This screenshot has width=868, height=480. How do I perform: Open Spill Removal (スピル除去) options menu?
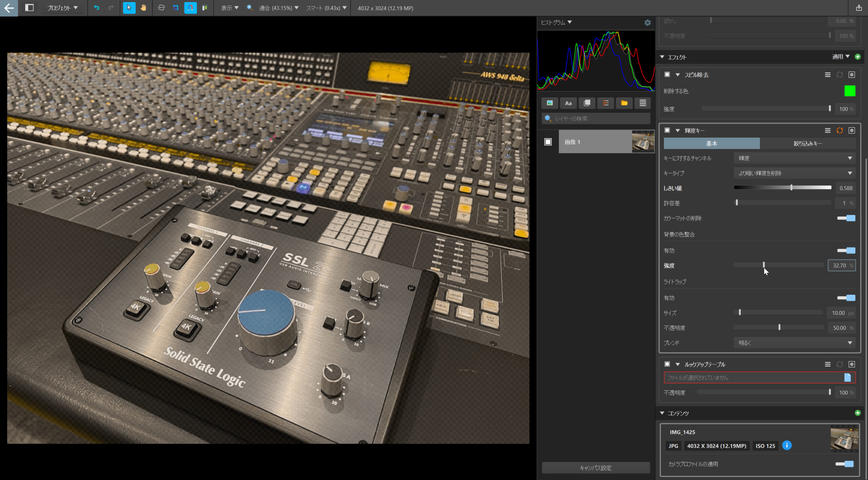pos(828,75)
